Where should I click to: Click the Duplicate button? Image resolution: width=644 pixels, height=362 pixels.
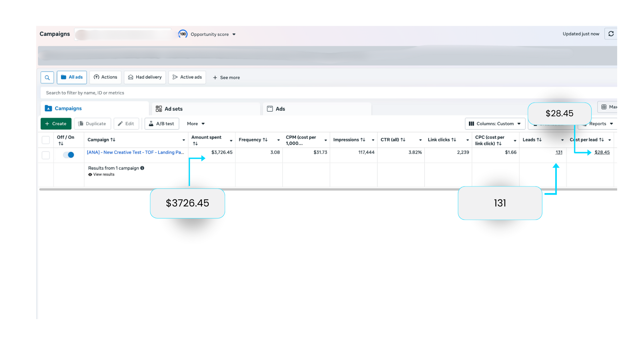click(92, 124)
